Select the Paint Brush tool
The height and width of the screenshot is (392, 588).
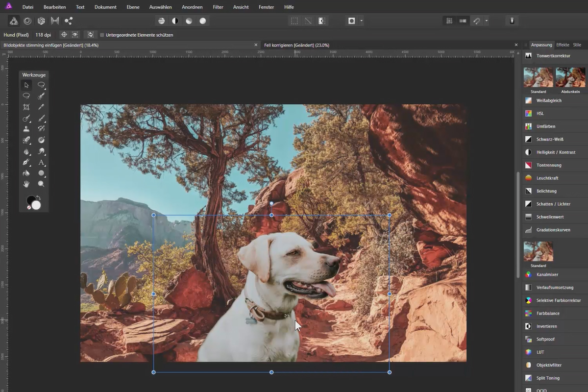click(41, 118)
